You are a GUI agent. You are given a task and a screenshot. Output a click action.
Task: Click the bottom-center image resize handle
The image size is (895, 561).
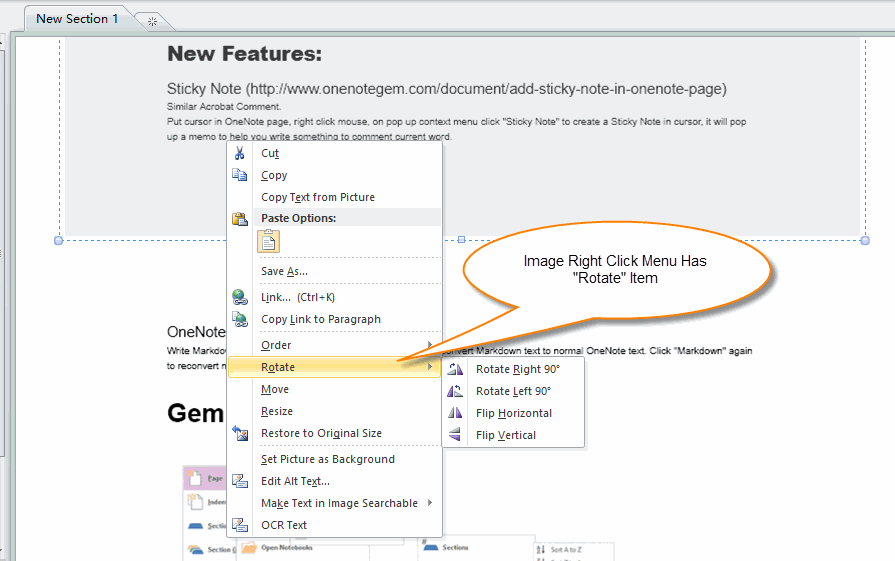click(x=462, y=240)
